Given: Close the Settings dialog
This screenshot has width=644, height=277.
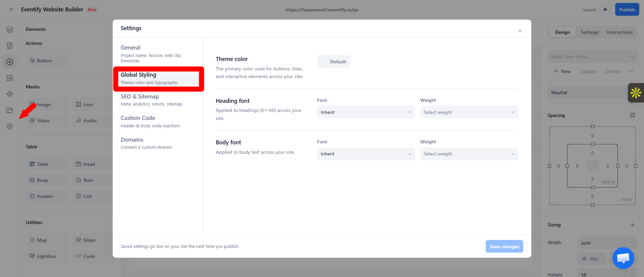Looking at the screenshot, I should (520, 31).
